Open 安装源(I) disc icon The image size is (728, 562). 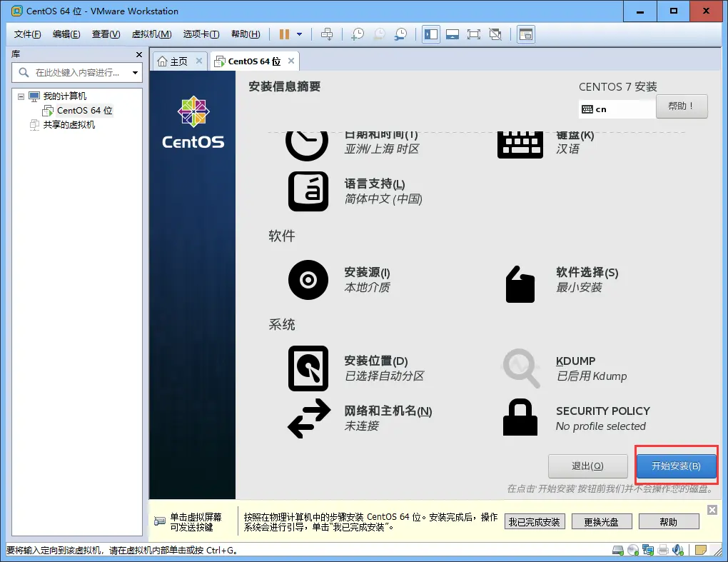click(308, 280)
